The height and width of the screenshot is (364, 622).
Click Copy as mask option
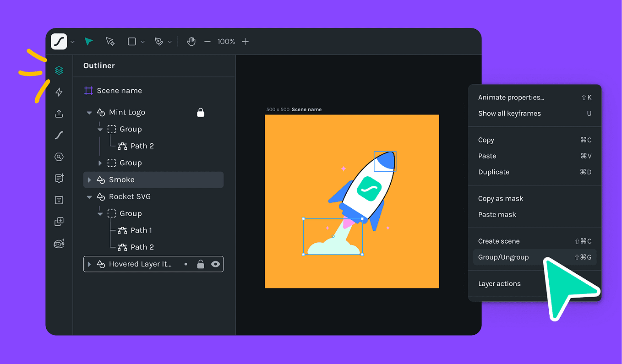[x=500, y=198]
